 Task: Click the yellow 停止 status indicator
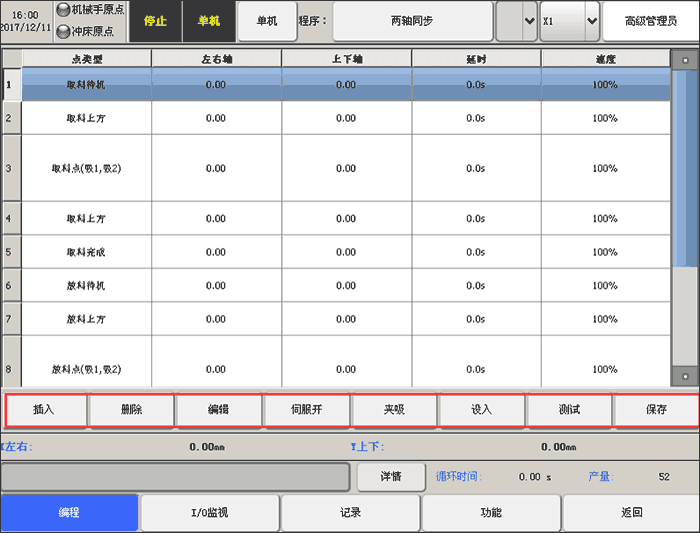tap(156, 21)
